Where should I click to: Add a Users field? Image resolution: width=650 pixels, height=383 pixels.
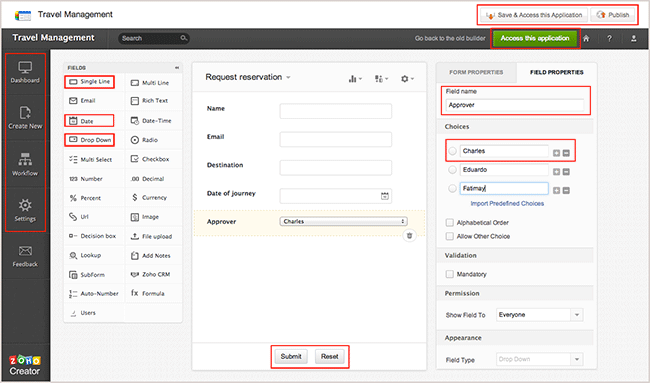point(83,313)
